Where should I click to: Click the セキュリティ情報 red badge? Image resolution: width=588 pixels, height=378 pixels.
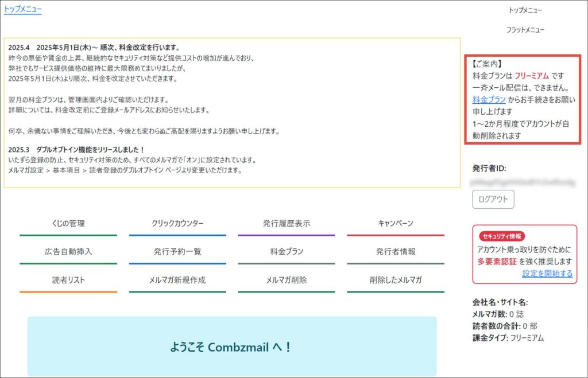[502, 236]
